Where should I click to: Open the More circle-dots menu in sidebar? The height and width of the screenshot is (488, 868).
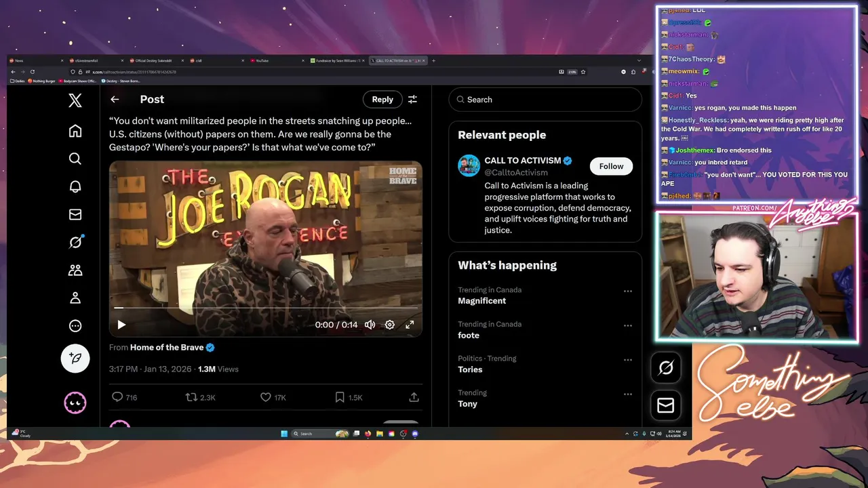(x=75, y=326)
